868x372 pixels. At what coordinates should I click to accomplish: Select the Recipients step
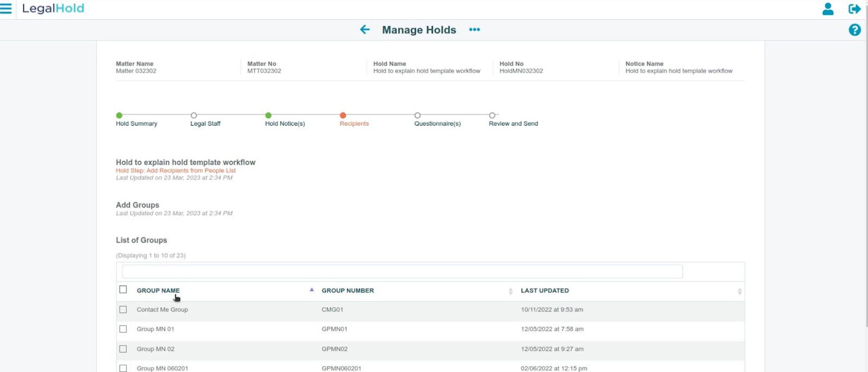coord(354,124)
